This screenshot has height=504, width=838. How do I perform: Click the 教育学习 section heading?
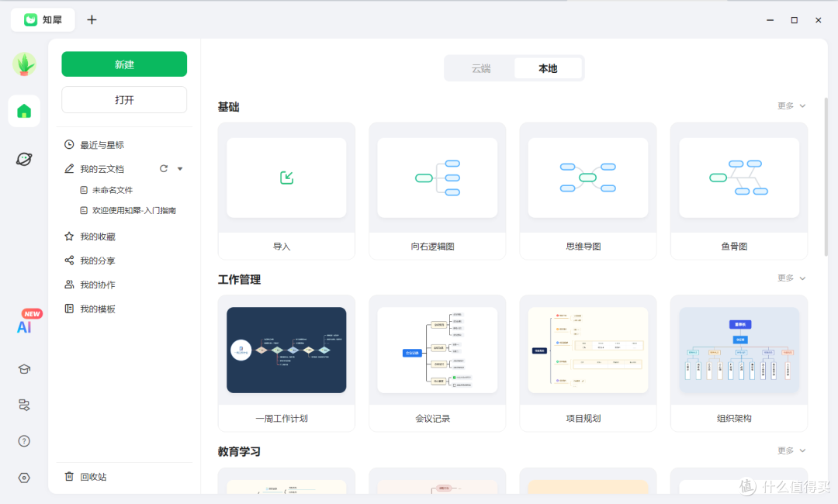pos(239,452)
